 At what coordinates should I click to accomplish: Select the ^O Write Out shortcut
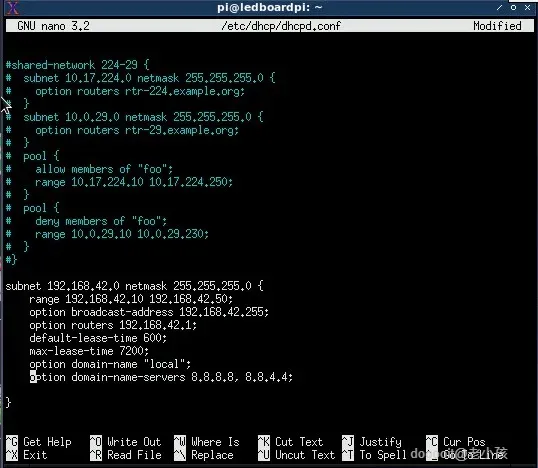[x=126, y=442]
